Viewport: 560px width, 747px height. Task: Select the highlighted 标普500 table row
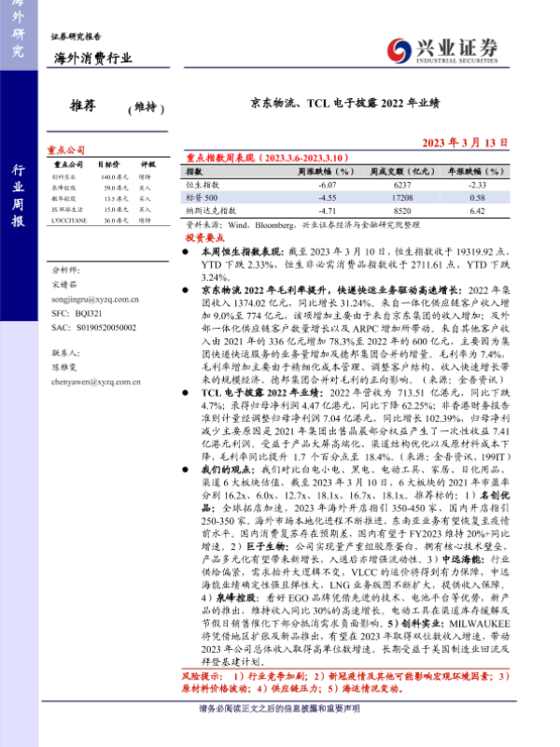(x=345, y=198)
